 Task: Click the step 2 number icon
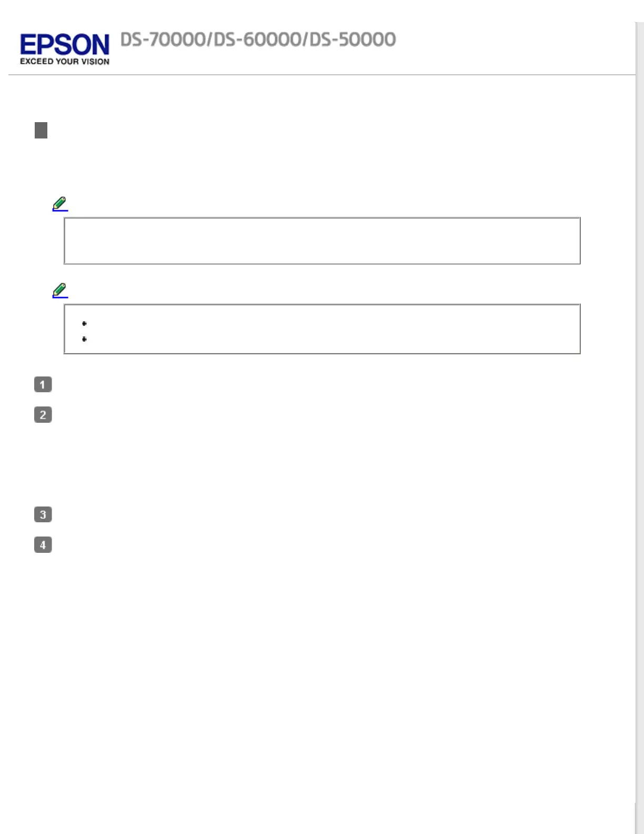click(43, 415)
